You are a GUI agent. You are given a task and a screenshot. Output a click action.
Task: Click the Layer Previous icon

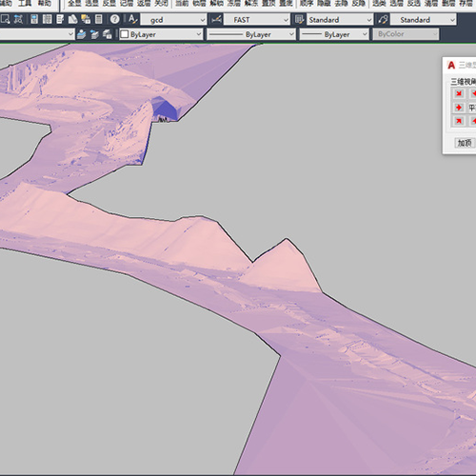(x=94, y=34)
